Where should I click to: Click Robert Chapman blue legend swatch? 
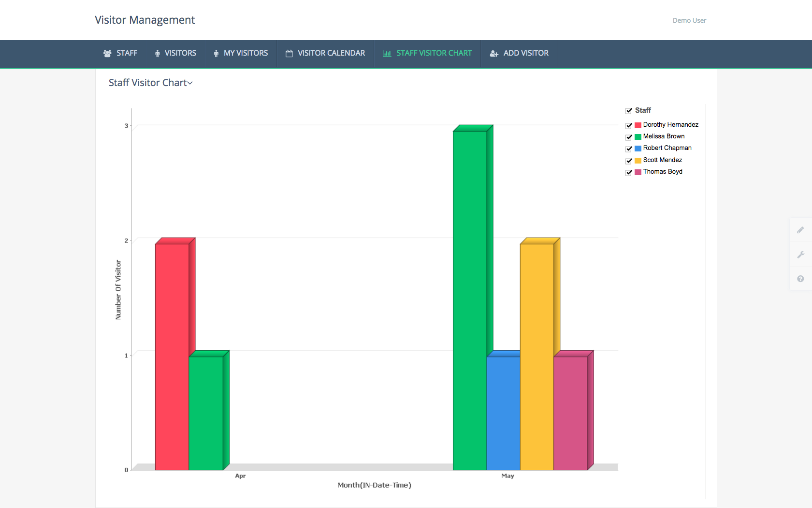pos(638,149)
